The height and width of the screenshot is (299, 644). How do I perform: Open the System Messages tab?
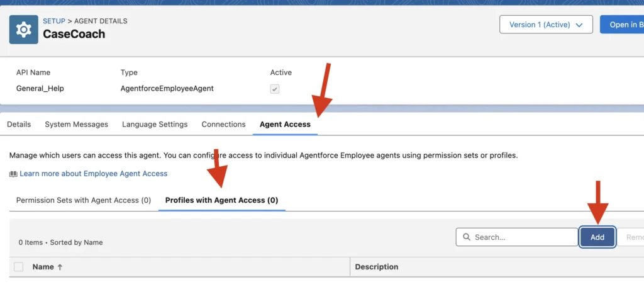(76, 125)
